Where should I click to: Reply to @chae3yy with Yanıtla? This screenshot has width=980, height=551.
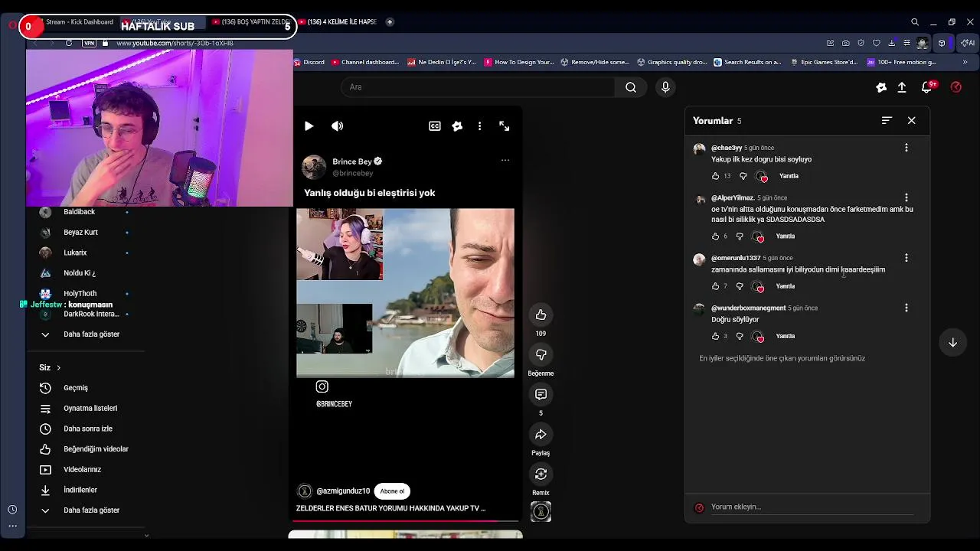click(789, 176)
